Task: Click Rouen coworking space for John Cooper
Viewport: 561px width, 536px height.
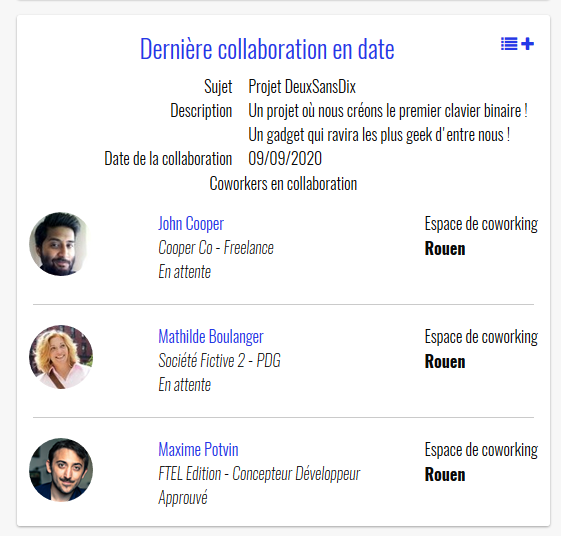Action: tap(445, 249)
